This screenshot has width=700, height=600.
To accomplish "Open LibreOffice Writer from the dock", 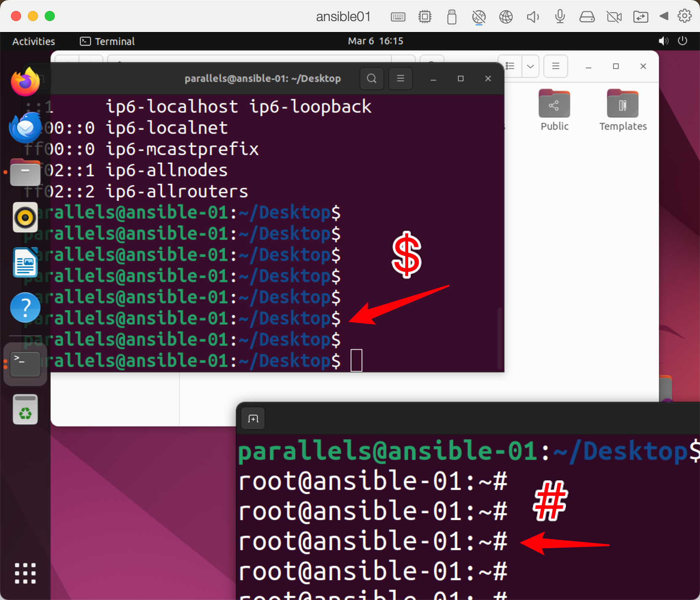I will coord(25,262).
